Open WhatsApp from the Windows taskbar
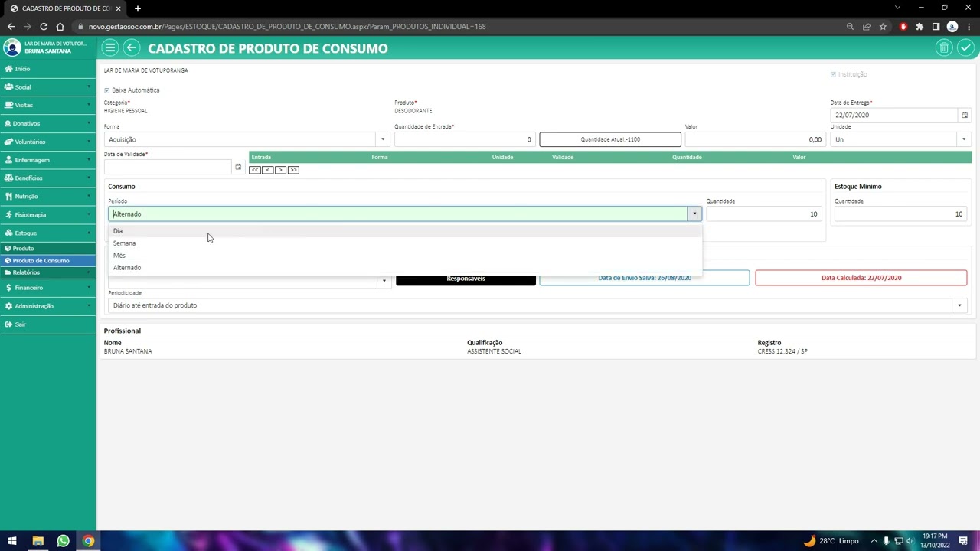Screen dimensions: 980x551 pyautogui.click(x=63, y=541)
